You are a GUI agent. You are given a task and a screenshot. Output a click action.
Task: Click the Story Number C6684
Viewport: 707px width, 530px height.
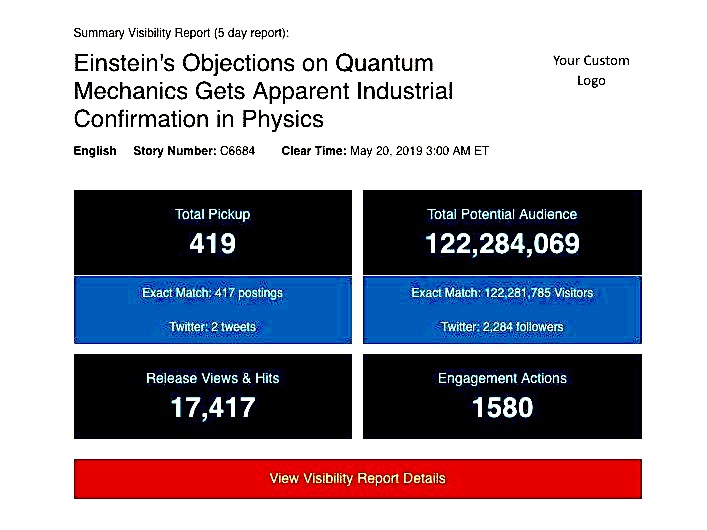194,151
